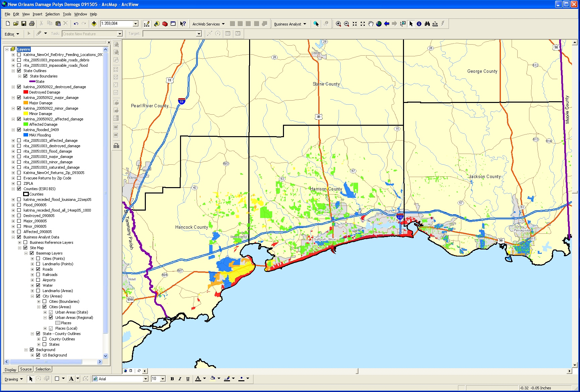580x392 pixels.
Task: Switch to Layout View page icon
Action: 131,371
